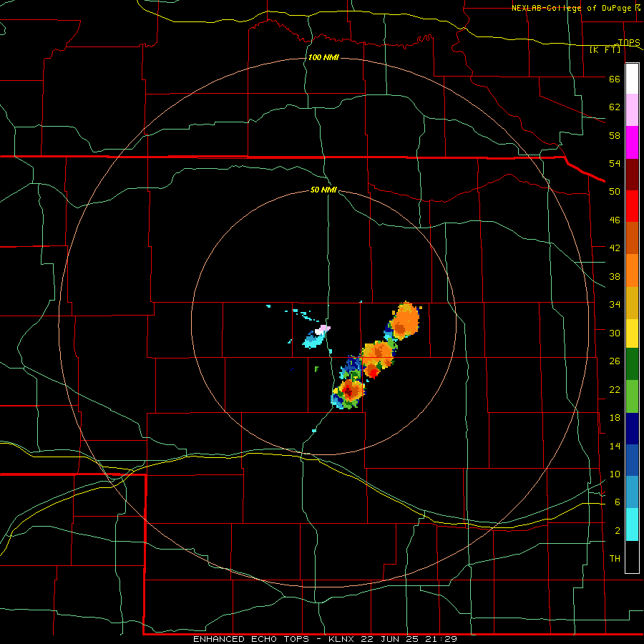Select the bright cyan legend swatch

pyautogui.click(x=632, y=525)
